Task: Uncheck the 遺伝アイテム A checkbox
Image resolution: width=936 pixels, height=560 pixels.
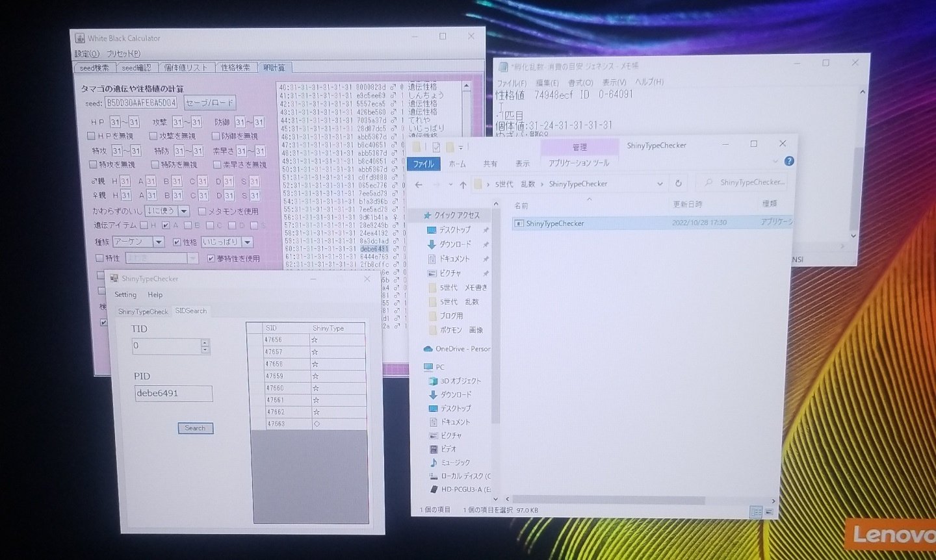Action: click(x=166, y=225)
